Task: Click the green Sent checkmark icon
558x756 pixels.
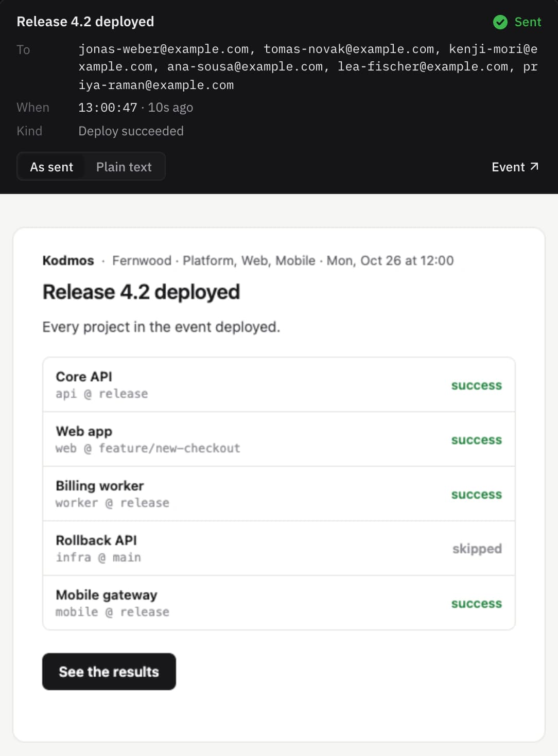Action: [500, 22]
